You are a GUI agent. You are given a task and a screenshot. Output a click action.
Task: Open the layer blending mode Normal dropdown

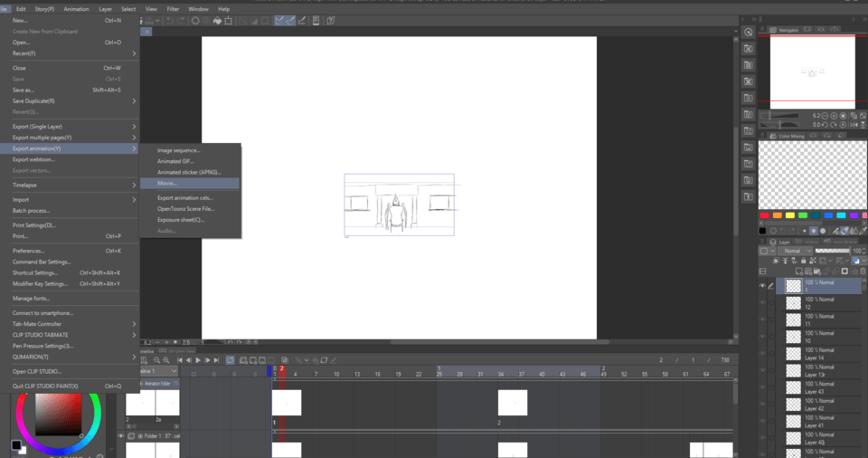point(796,251)
